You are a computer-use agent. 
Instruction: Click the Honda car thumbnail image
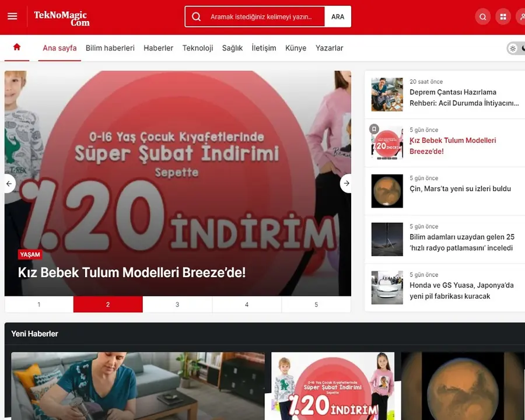[387, 288]
